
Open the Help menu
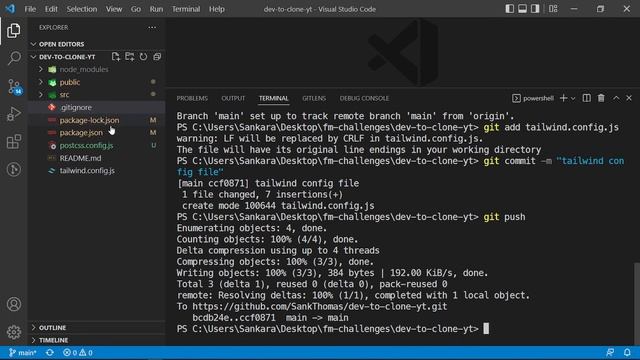(217, 9)
